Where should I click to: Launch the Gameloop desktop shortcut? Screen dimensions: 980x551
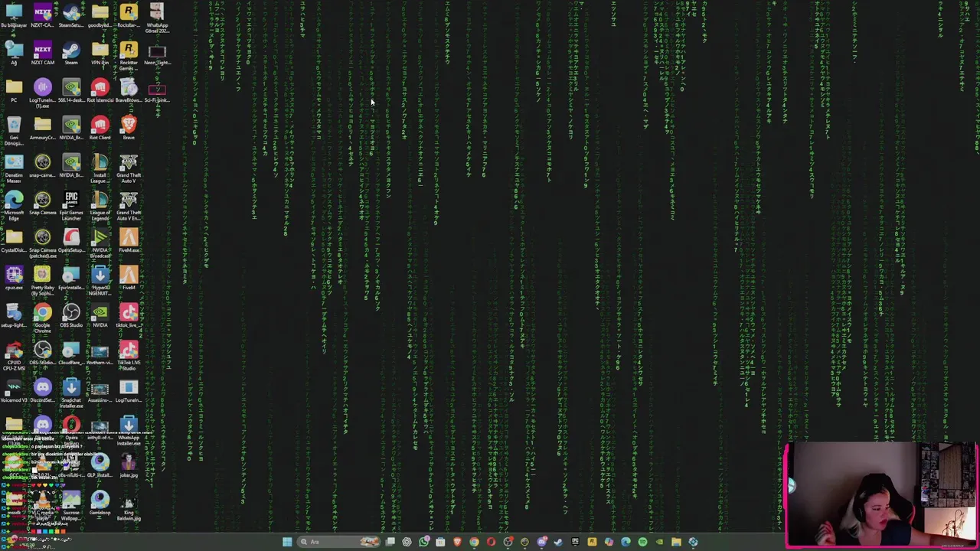click(x=100, y=503)
